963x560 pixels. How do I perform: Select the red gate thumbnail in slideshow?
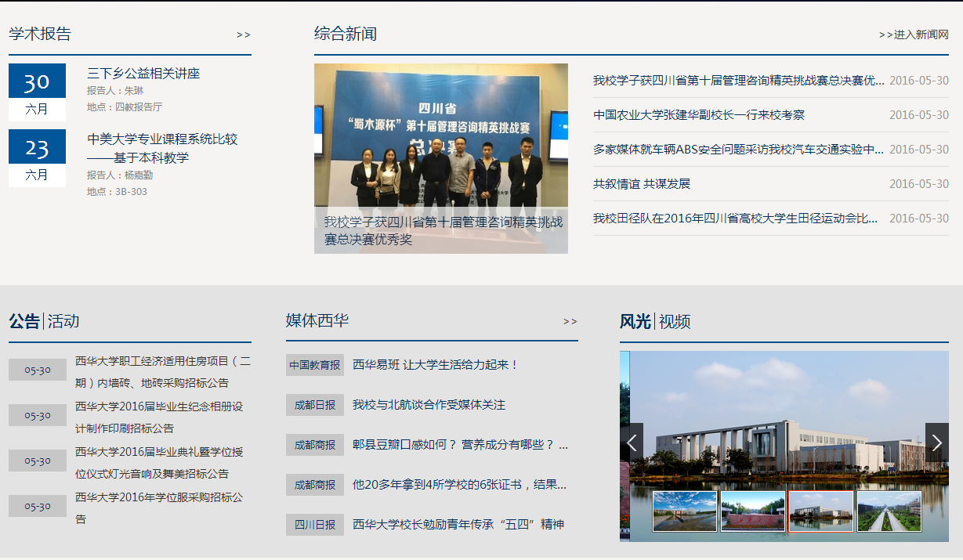coord(753,511)
